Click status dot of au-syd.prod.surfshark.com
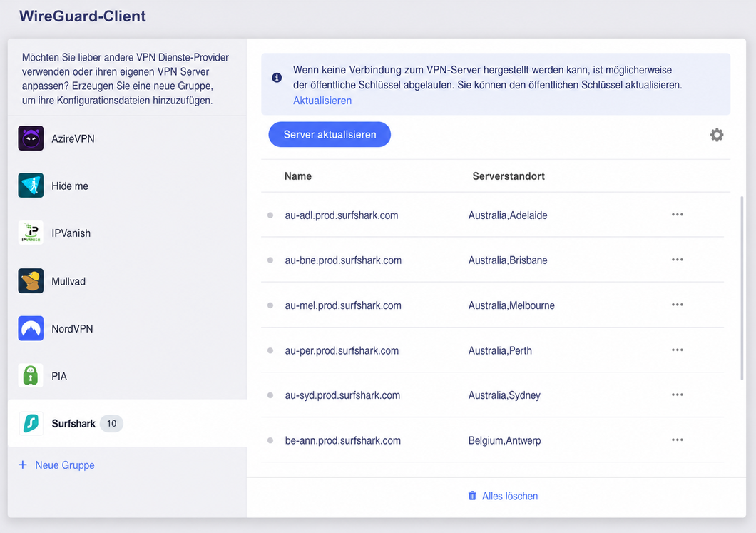This screenshot has width=756, height=533. [x=270, y=395]
